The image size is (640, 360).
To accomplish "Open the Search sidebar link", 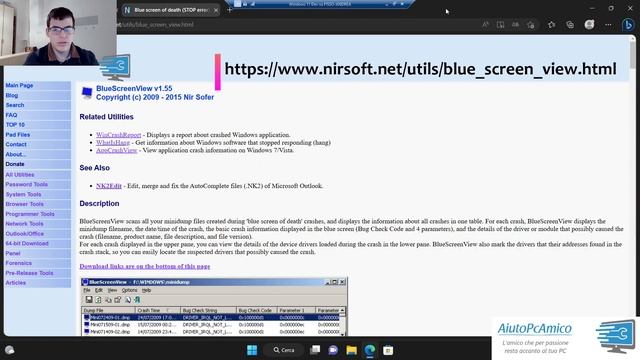I will [15, 105].
